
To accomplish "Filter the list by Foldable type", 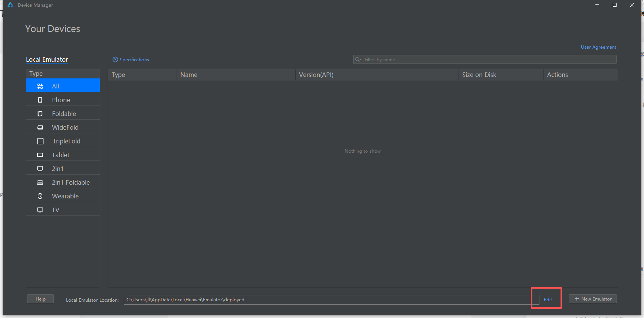I will [x=63, y=114].
